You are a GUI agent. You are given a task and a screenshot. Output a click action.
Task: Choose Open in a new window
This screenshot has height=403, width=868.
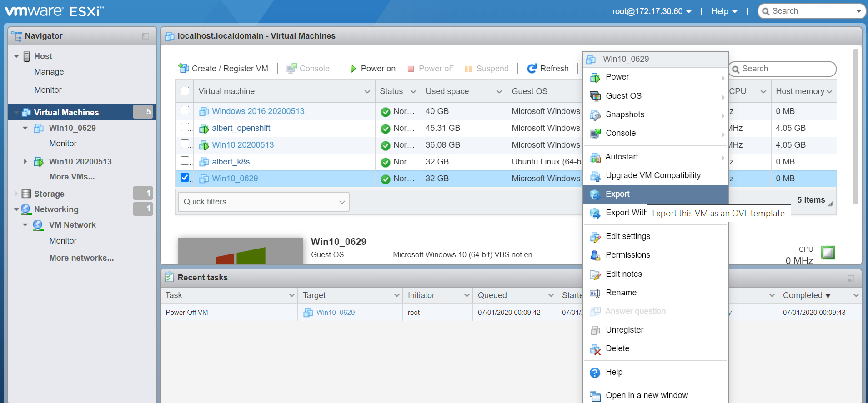656,396
